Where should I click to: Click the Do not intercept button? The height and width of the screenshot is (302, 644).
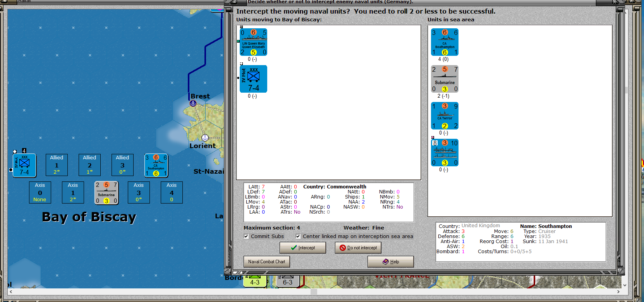pyautogui.click(x=358, y=248)
